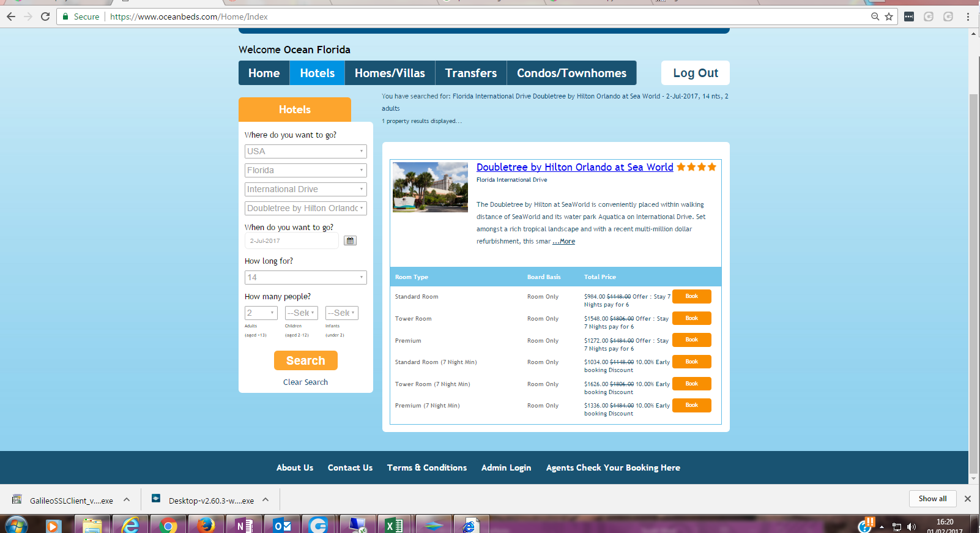This screenshot has width=980, height=533.
Task: Open Doubletree by Hilton Orlando hotel link
Action: 575,167
